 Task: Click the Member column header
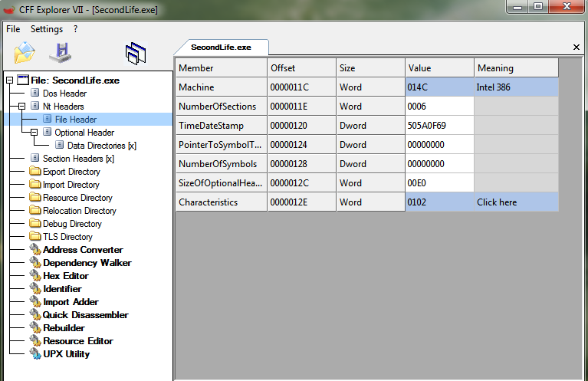(x=222, y=68)
